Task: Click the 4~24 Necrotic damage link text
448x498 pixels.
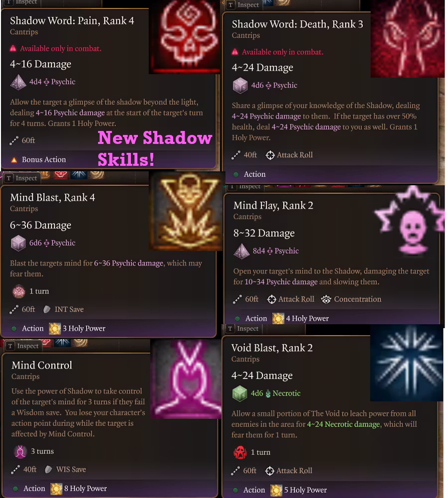Action: (x=343, y=424)
